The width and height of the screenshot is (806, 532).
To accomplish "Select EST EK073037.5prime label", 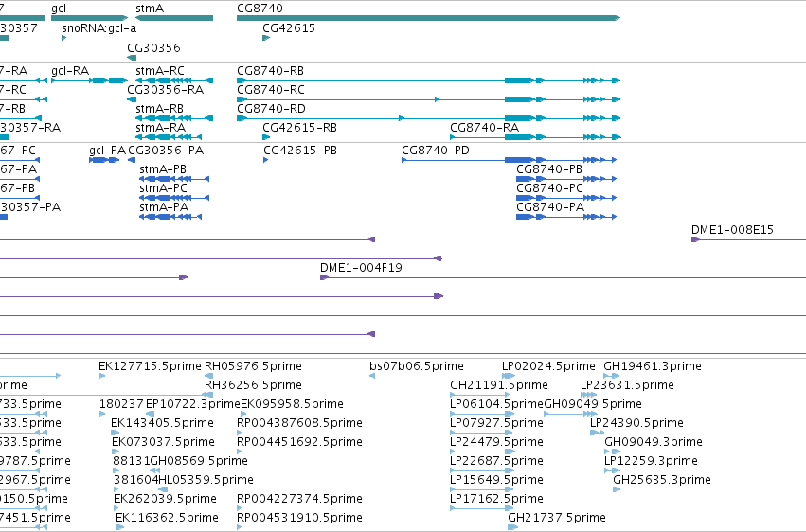I will 163,442.
